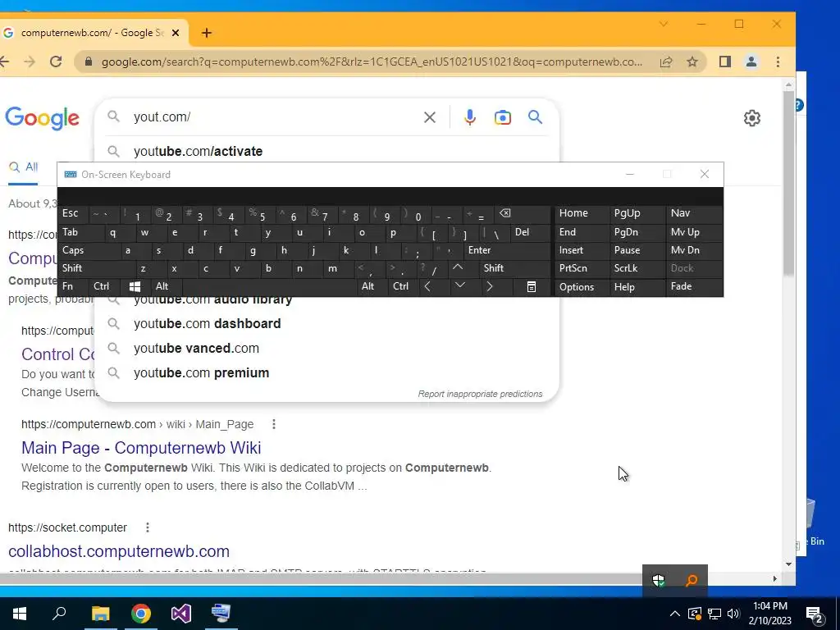Click Report inappropriate predictions
The height and width of the screenshot is (630, 840).
coord(480,394)
